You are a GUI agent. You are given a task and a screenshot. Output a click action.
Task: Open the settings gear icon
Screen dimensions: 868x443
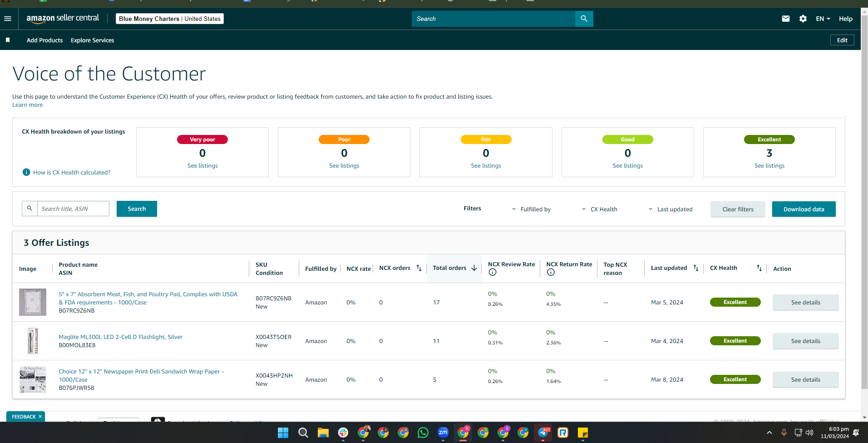[x=803, y=19]
